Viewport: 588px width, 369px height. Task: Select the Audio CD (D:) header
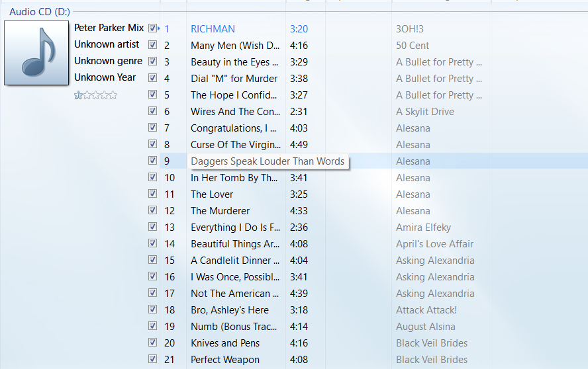tap(40, 12)
